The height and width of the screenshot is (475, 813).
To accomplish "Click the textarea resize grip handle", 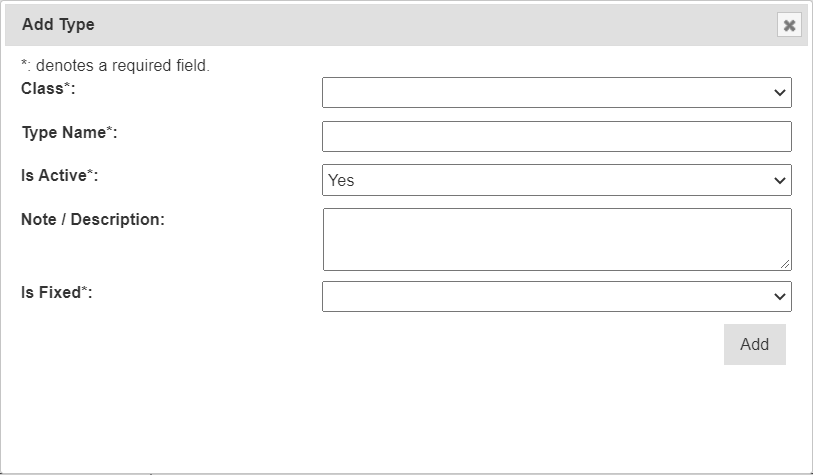I will [x=785, y=264].
